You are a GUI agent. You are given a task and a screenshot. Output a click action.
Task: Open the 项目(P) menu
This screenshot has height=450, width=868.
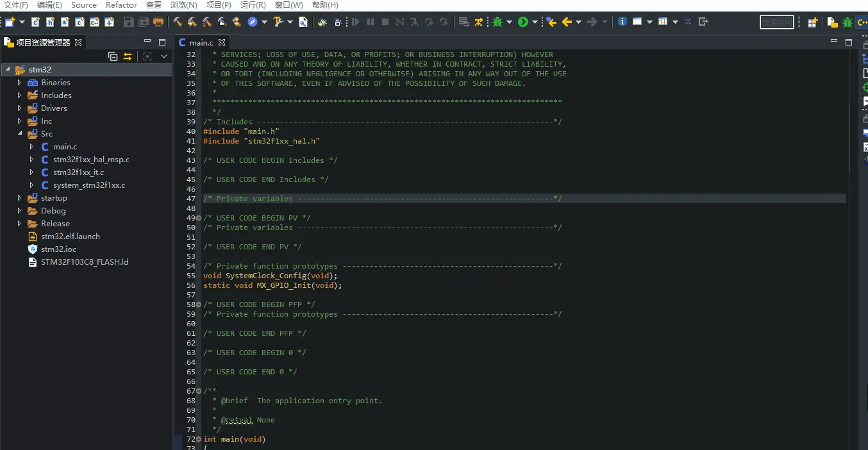click(x=219, y=5)
